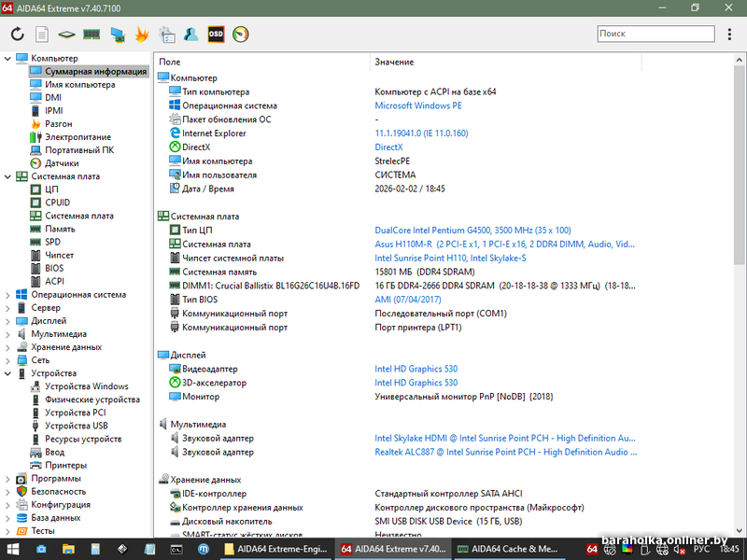The width and height of the screenshot is (747, 560).
Task: Switch to AIDA64 Cache & Memory taskbar window
Action: pyautogui.click(x=506, y=549)
